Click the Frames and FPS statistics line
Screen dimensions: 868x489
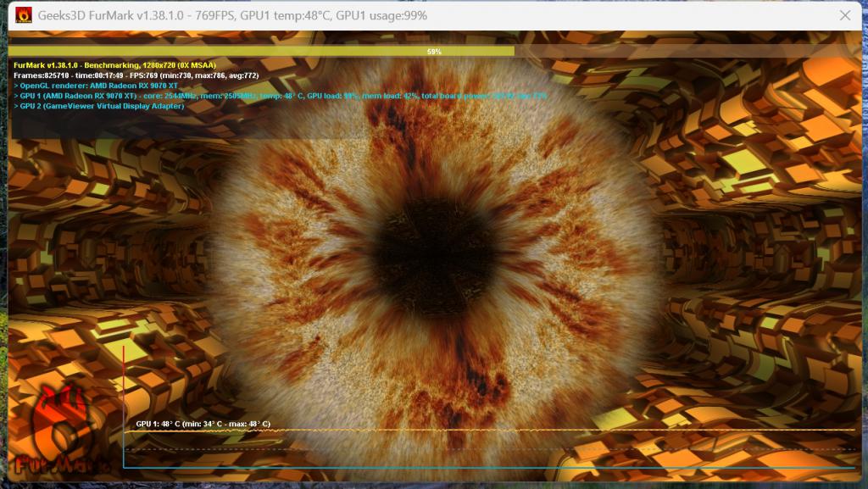pos(136,75)
